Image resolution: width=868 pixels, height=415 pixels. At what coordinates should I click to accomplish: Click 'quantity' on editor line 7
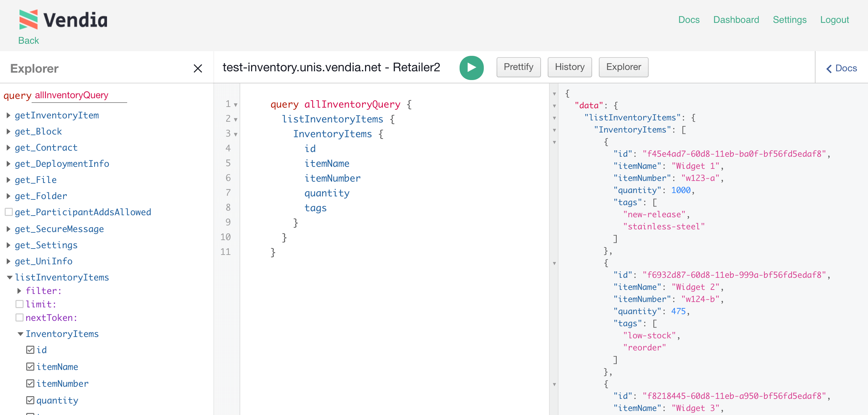coord(327,193)
